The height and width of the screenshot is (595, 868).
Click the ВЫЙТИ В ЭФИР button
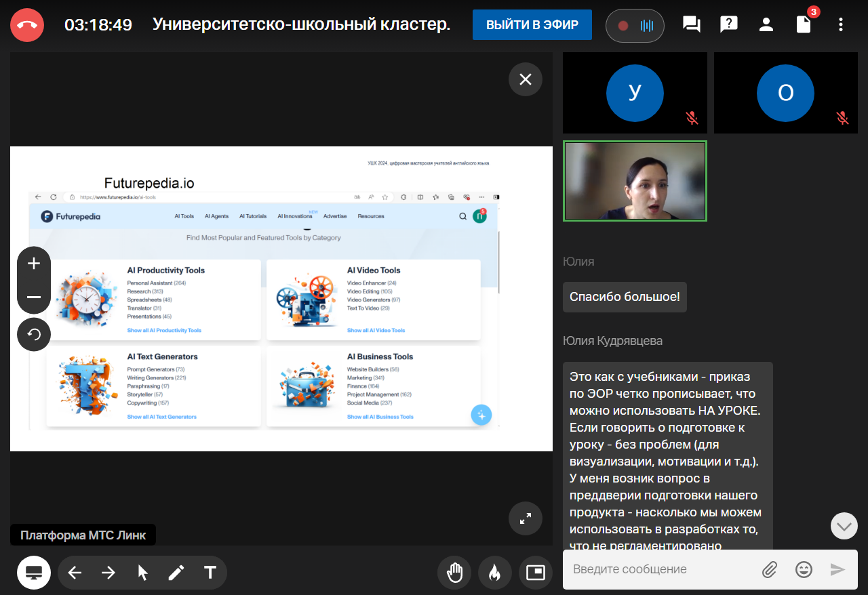tap(532, 25)
